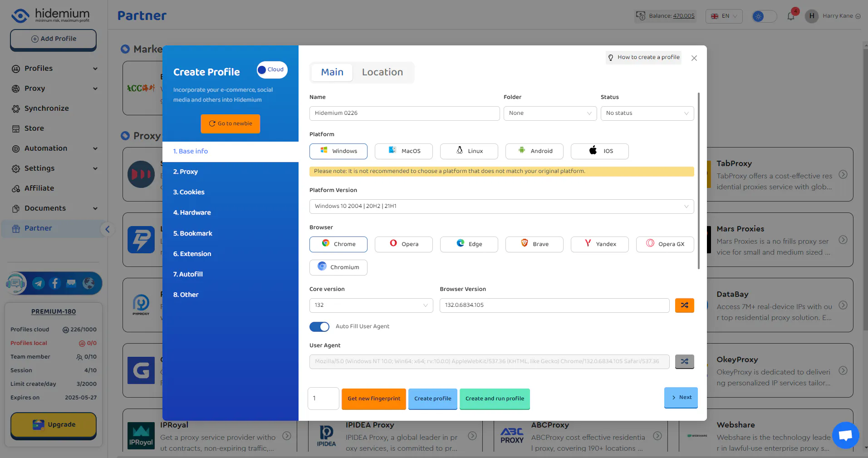Select Android platform option
Image resolution: width=868 pixels, height=458 pixels.
[x=535, y=151]
